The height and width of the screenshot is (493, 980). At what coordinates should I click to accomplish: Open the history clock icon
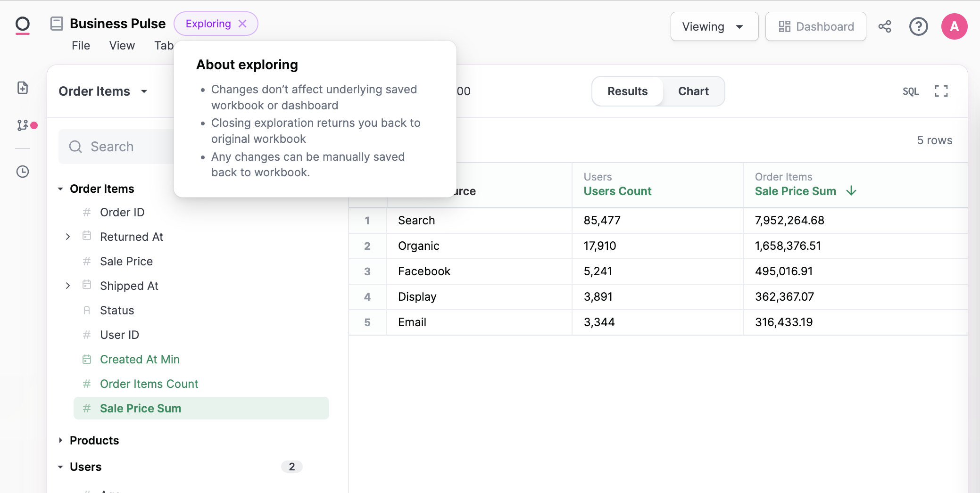coord(23,172)
